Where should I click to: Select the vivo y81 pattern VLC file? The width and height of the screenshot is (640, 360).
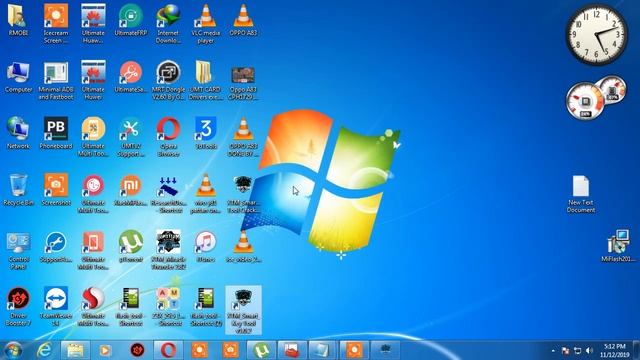206,193
